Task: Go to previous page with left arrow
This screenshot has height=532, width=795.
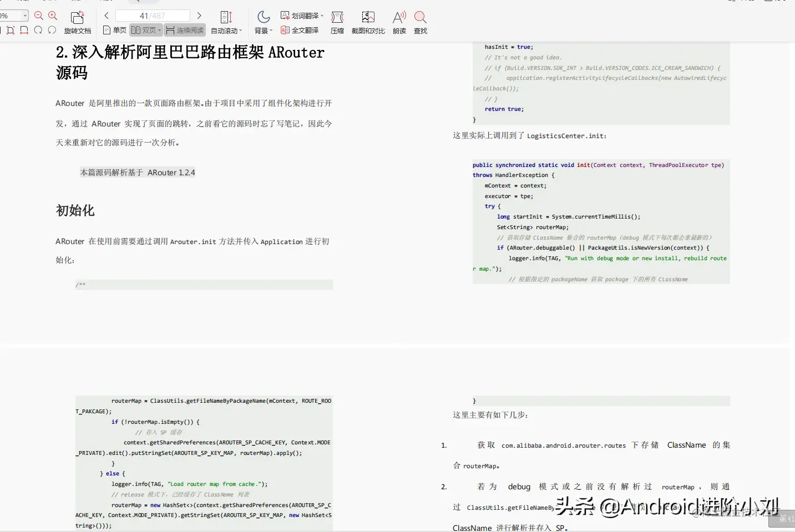Action: [x=107, y=16]
